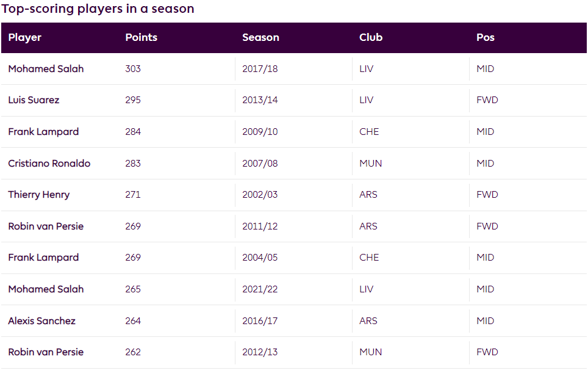Click the Player column header
588x376 pixels.
(25, 37)
